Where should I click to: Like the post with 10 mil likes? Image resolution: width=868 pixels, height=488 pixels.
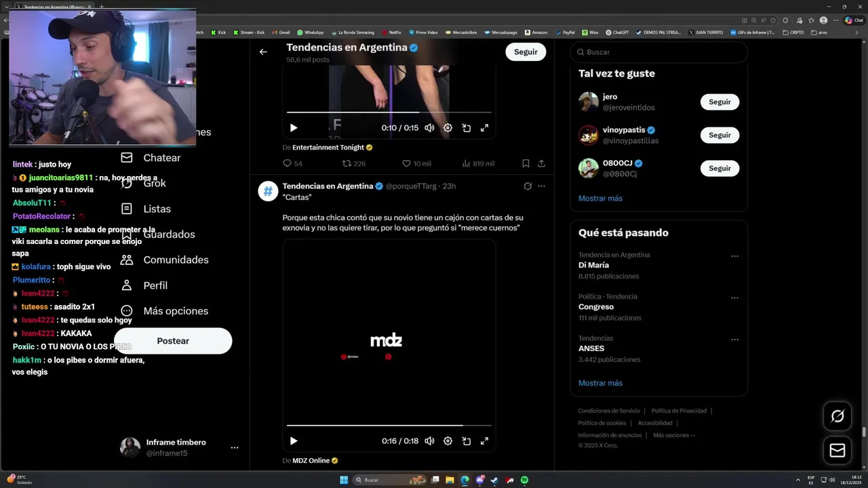[416, 163]
